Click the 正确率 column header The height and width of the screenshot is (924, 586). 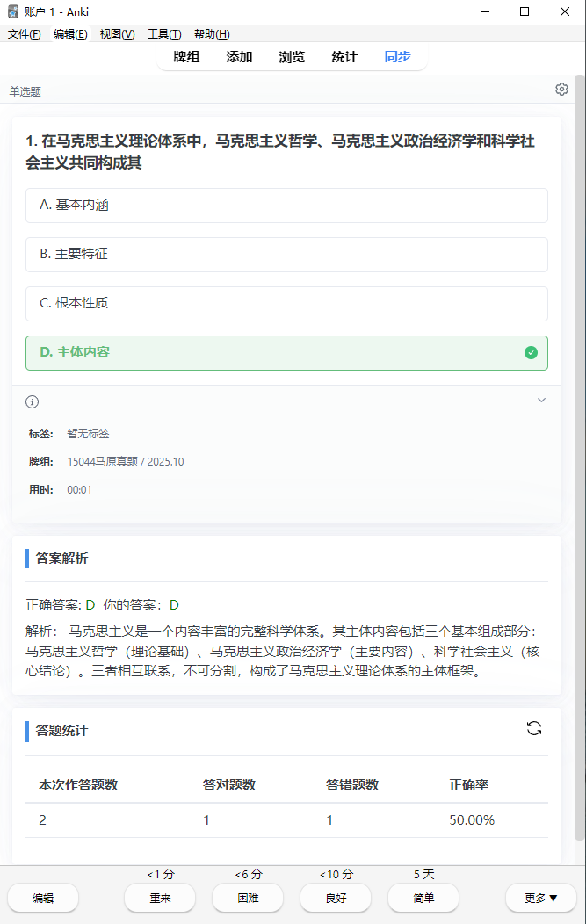pyautogui.click(x=468, y=785)
